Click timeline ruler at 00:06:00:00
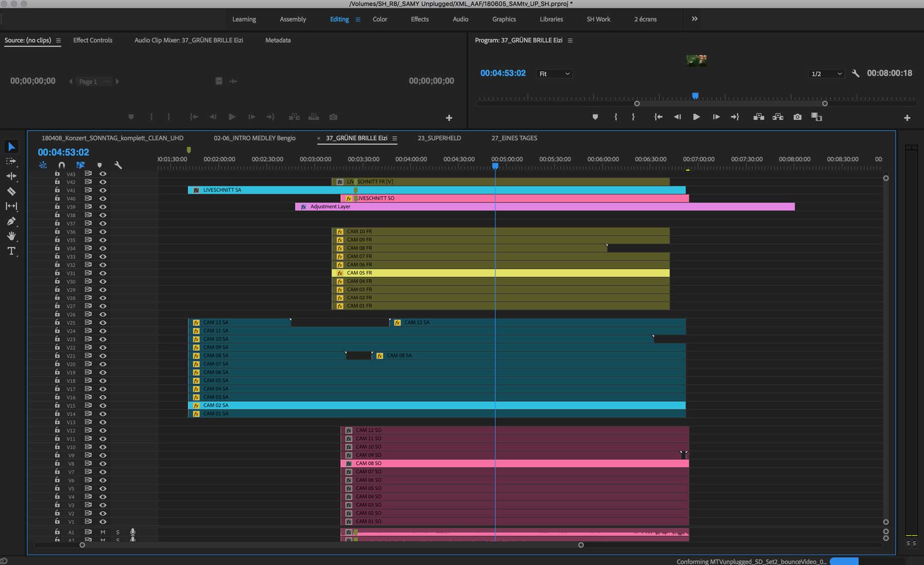The image size is (924, 565). click(x=603, y=160)
